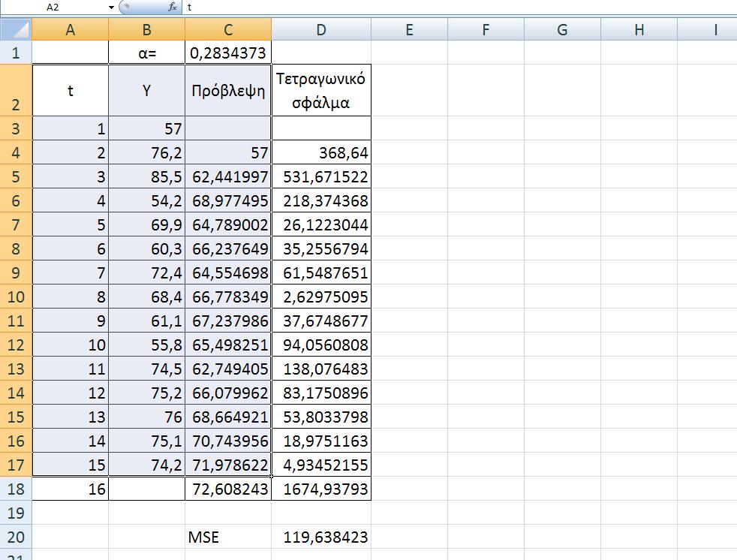This screenshot has width=737, height=560.
Task: Click MSE value 119,638423 cell
Action: coord(321,537)
